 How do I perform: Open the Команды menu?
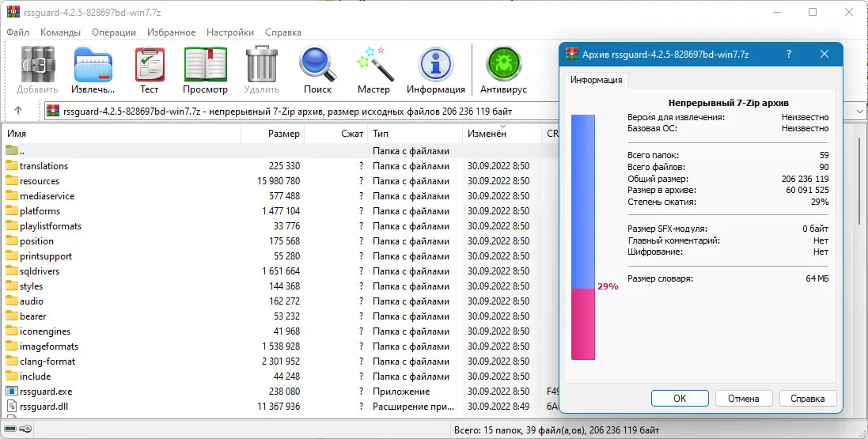[60, 32]
